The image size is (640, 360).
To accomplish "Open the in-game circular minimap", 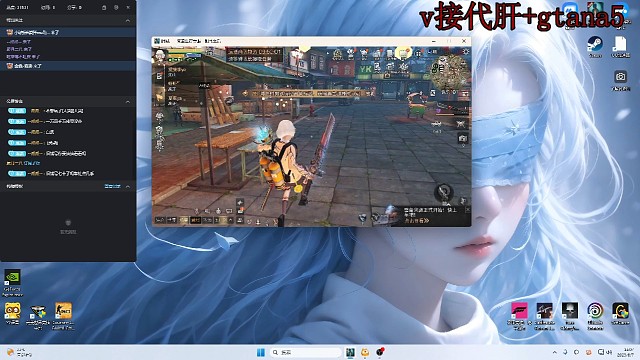I will pyautogui.click(x=449, y=72).
